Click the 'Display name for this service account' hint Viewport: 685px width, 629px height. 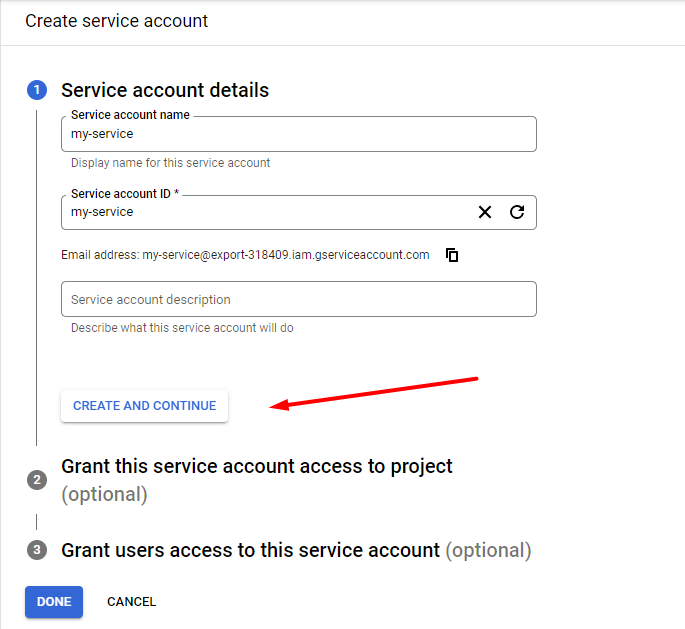(170, 163)
